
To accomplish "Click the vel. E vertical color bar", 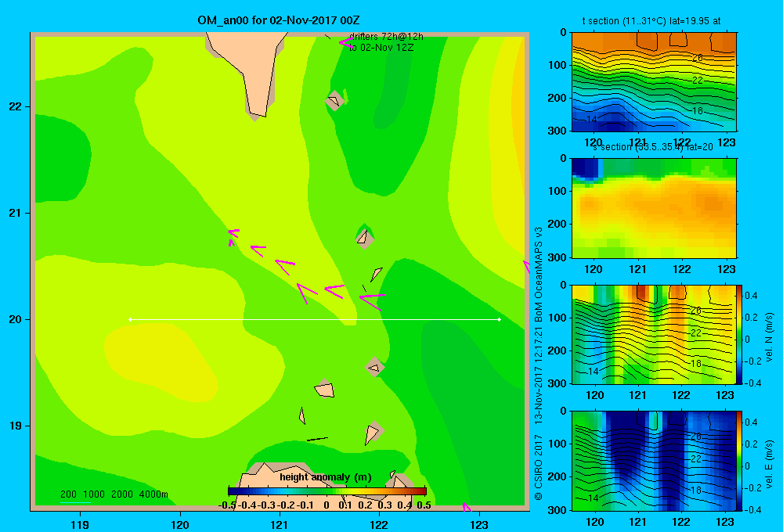I will (739, 461).
